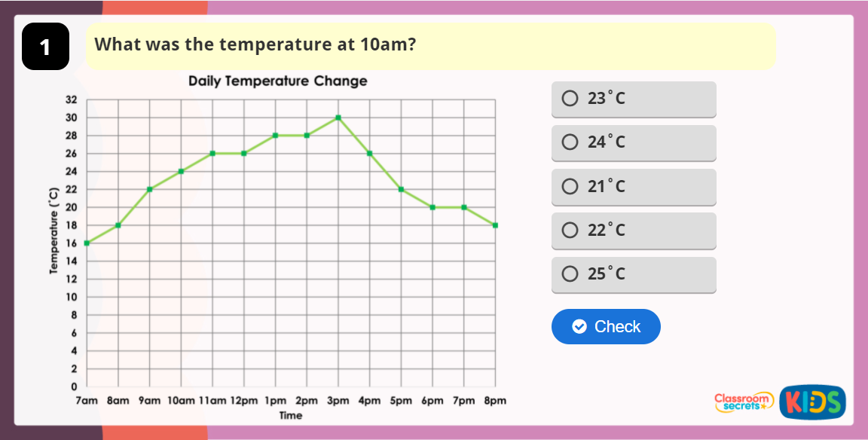Click the question number 1 badge
The height and width of the screenshot is (440, 868).
point(45,45)
